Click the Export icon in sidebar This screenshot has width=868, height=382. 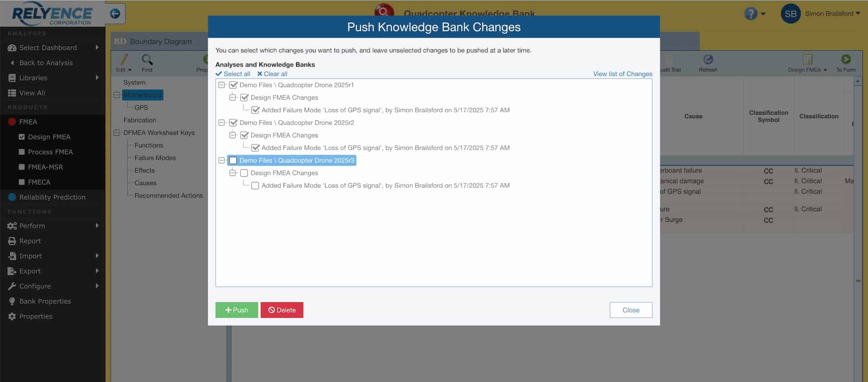(12, 271)
